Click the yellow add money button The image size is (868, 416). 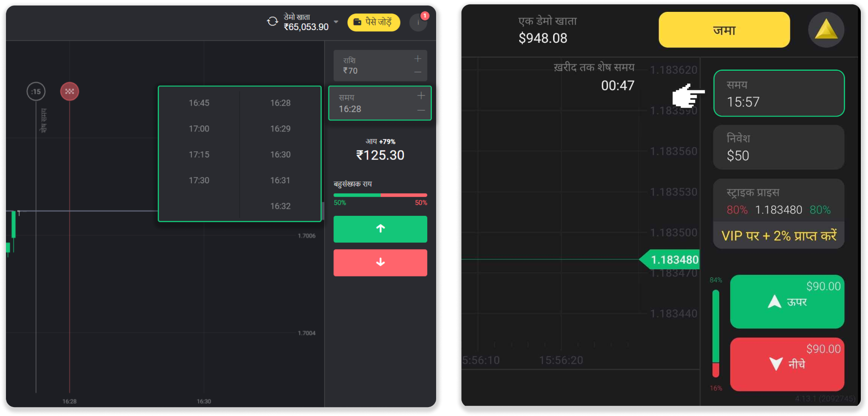click(373, 22)
